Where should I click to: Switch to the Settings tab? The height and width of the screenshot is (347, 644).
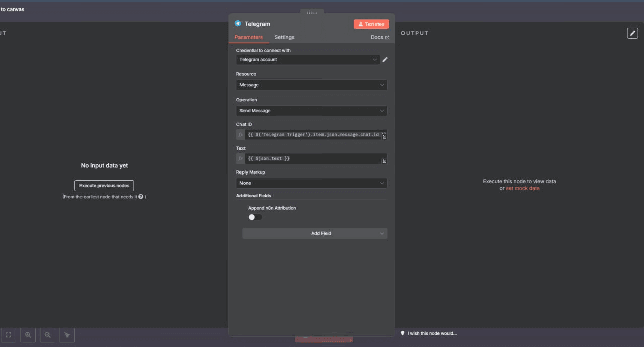click(x=284, y=37)
